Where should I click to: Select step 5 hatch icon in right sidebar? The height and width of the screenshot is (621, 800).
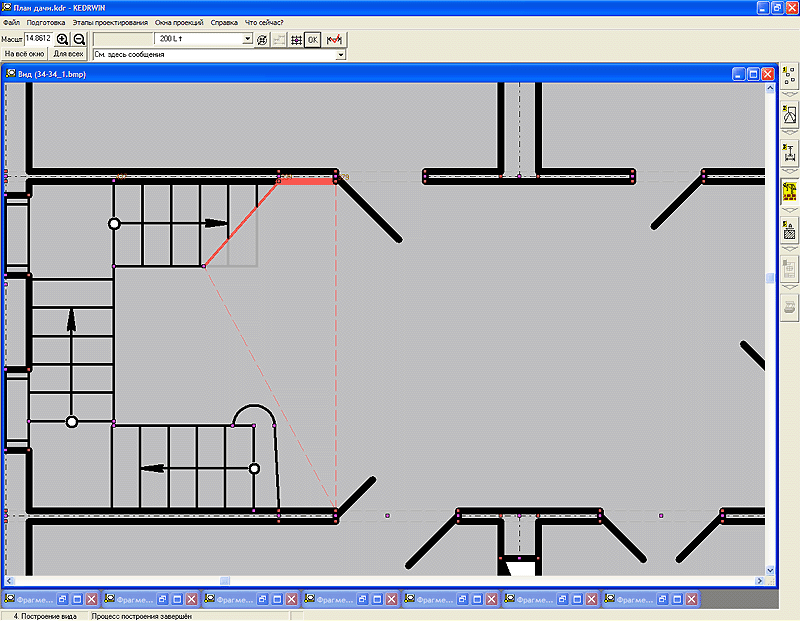pyautogui.click(x=789, y=230)
